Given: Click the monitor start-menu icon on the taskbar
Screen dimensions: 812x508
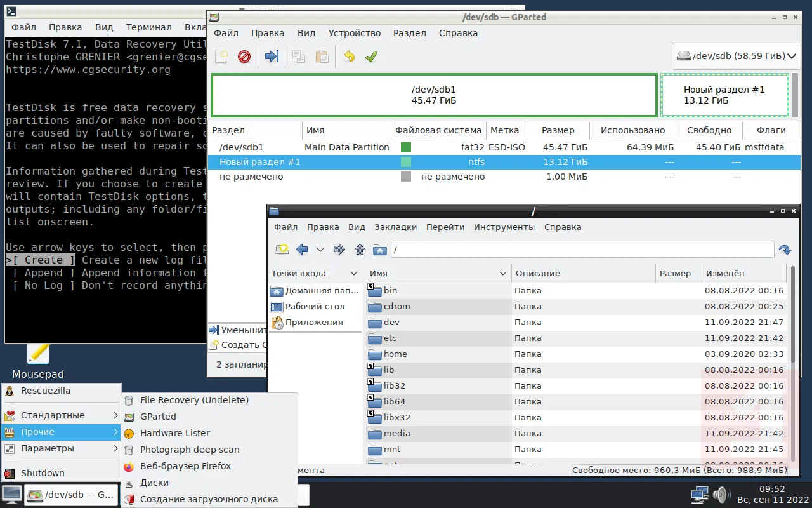Looking at the screenshot, I should click(x=11, y=495).
